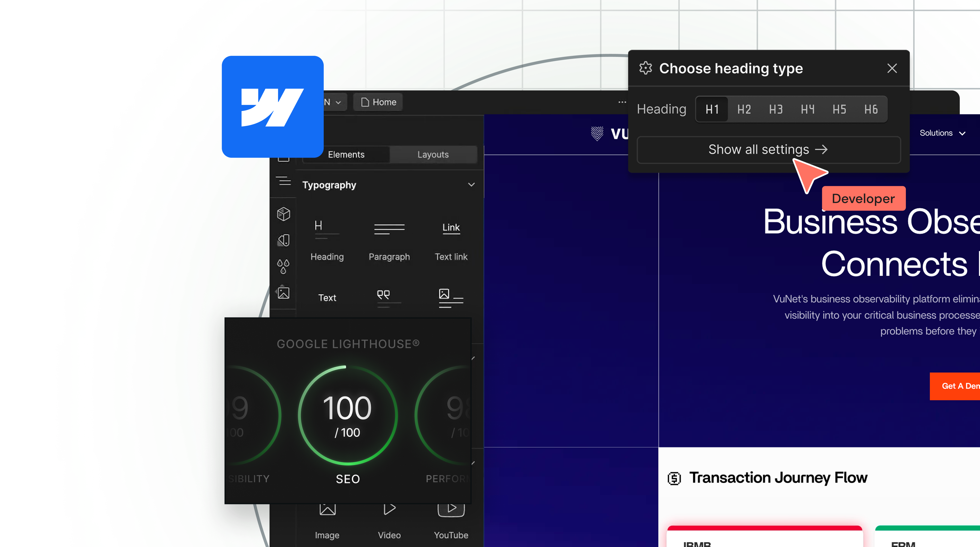Click the VuNet logo in site header
Image resolution: width=980 pixels, height=547 pixels.
tap(609, 133)
